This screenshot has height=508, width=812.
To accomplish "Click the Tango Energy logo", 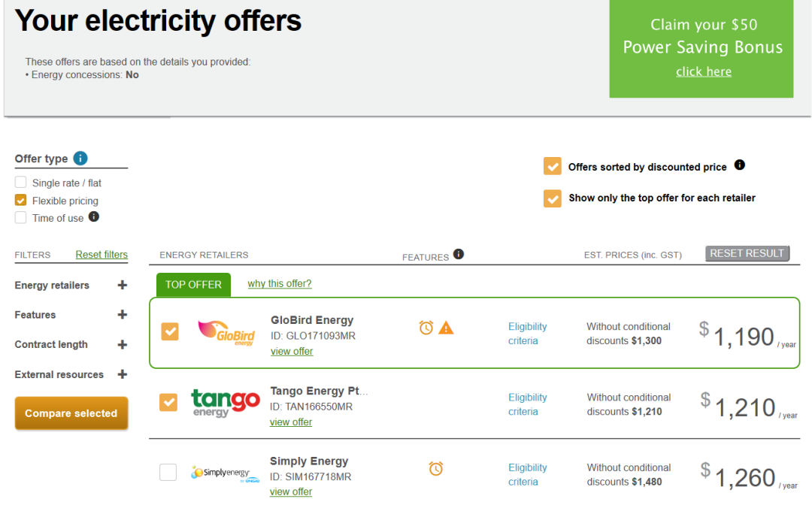I will tap(226, 402).
